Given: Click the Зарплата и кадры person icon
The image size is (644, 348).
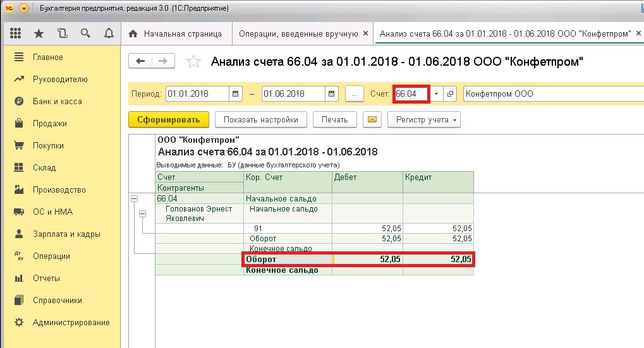Looking at the screenshot, I should click(x=19, y=234).
